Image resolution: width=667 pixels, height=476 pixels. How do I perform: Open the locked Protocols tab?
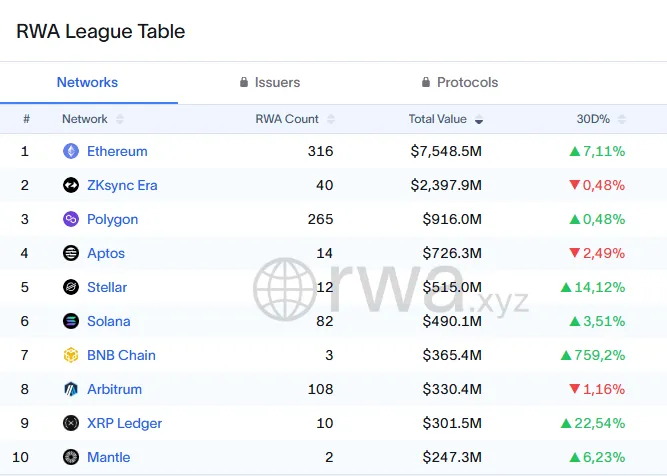(460, 83)
